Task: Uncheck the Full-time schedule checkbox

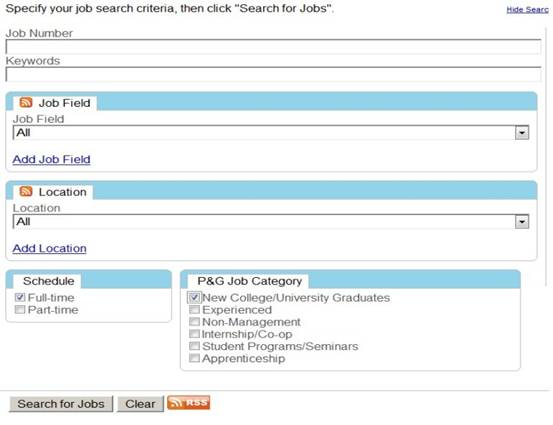Action: [x=20, y=297]
